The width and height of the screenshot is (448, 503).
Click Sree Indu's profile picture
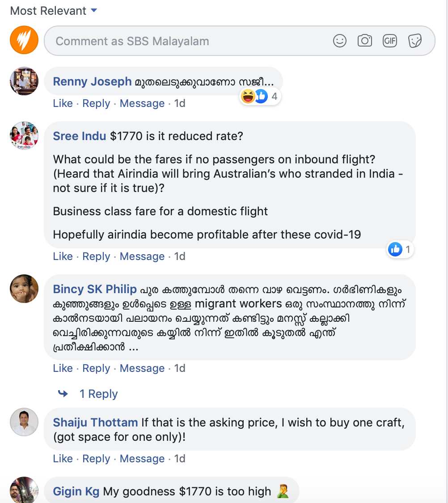point(24,136)
